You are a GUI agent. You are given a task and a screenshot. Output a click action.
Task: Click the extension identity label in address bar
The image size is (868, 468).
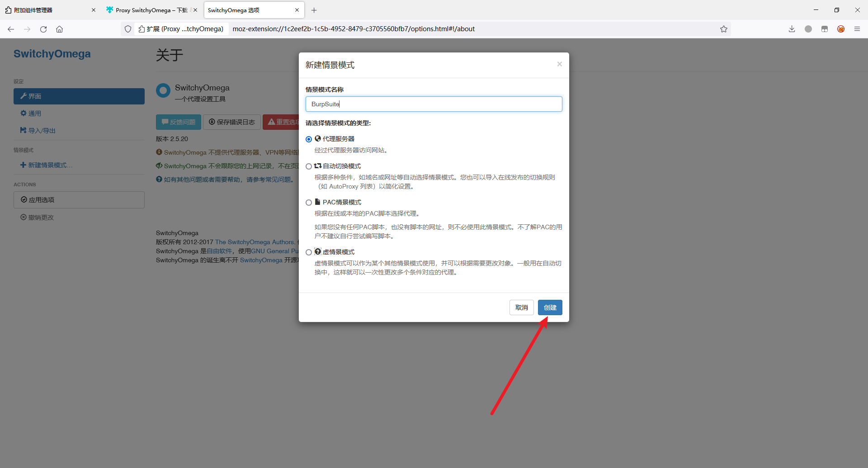click(x=181, y=29)
